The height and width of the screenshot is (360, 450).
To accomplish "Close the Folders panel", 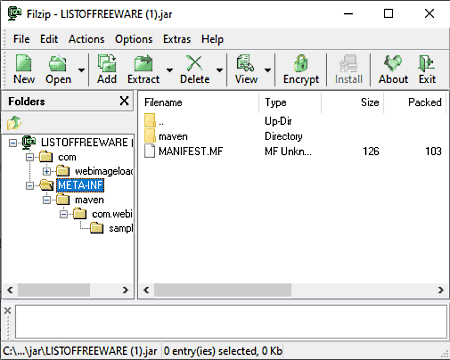I will click(124, 101).
